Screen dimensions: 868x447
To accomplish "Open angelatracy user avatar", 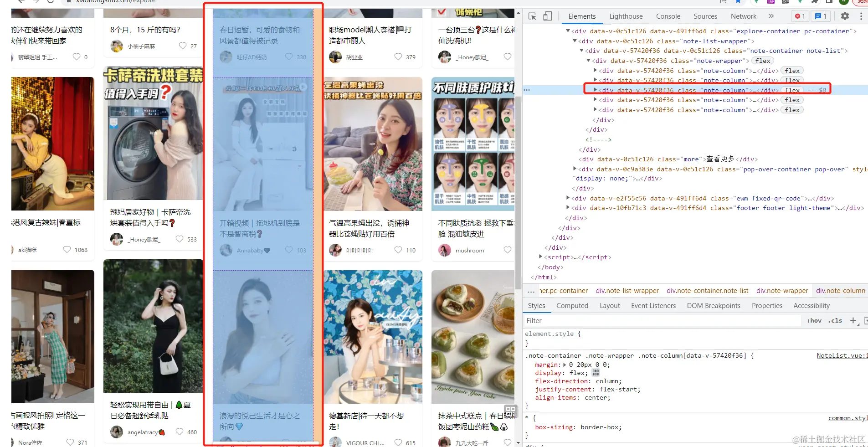I will (x=117, y=432).
